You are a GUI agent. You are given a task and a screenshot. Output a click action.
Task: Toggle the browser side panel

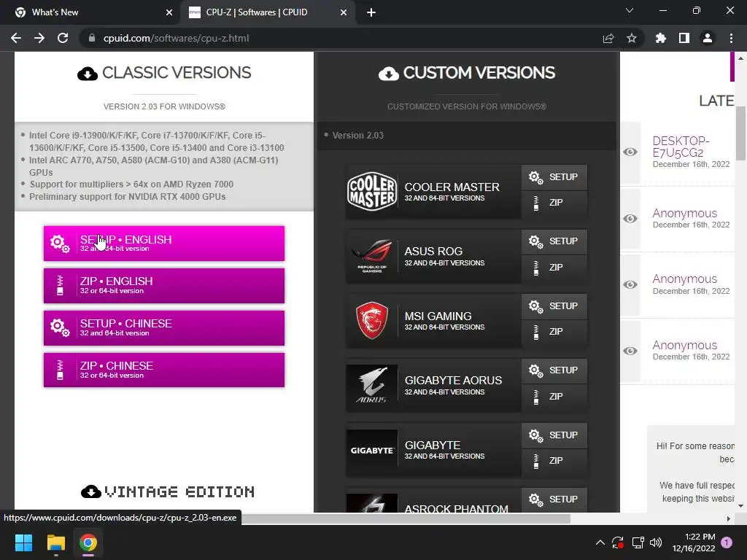click(684, 38)
